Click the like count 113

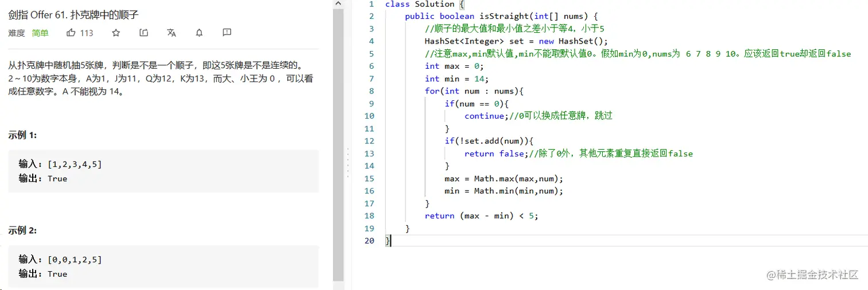[87, 33]
